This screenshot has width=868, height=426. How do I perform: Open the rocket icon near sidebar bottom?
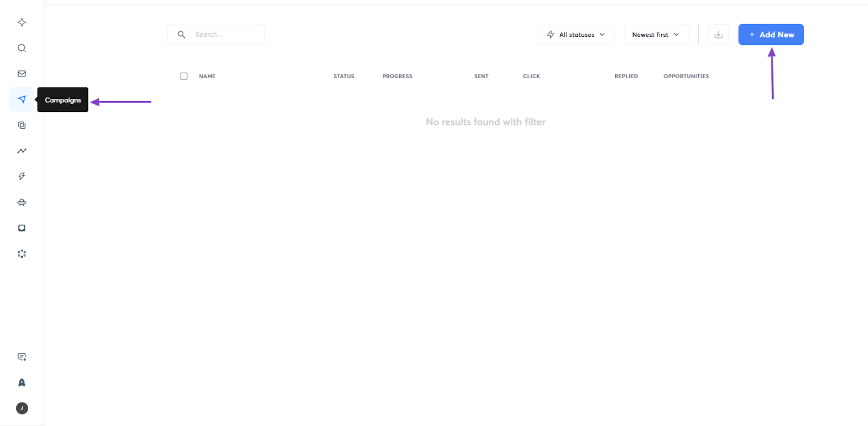point(22,383)
